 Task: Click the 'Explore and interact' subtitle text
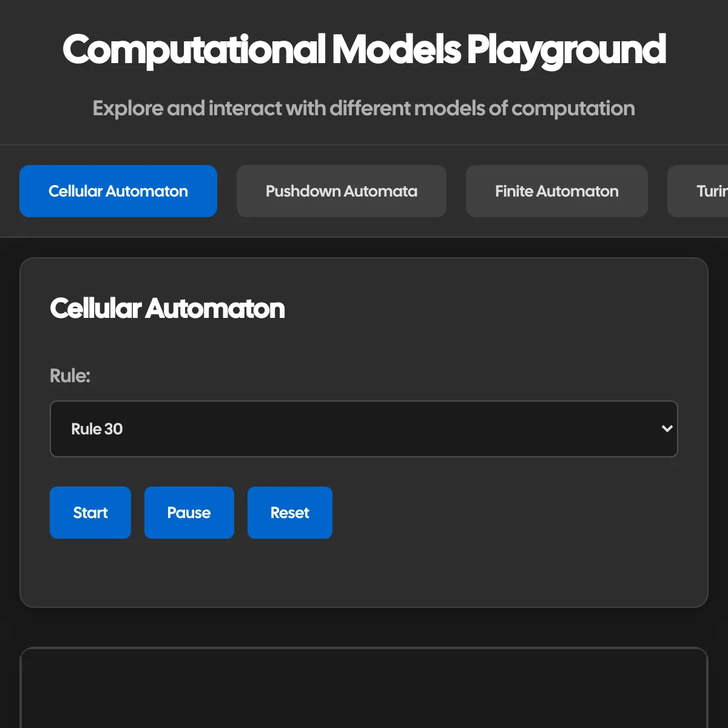point(364,109)
